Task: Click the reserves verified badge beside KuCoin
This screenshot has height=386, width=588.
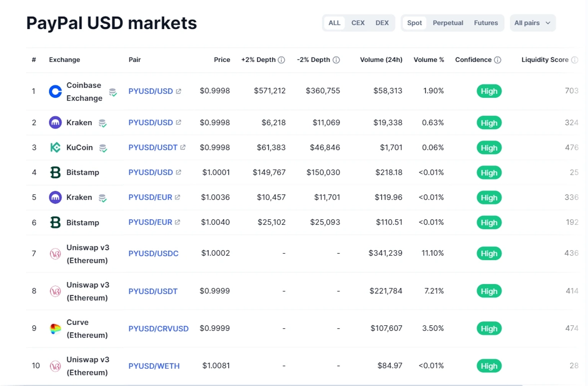Action: (x=103, y=148)
